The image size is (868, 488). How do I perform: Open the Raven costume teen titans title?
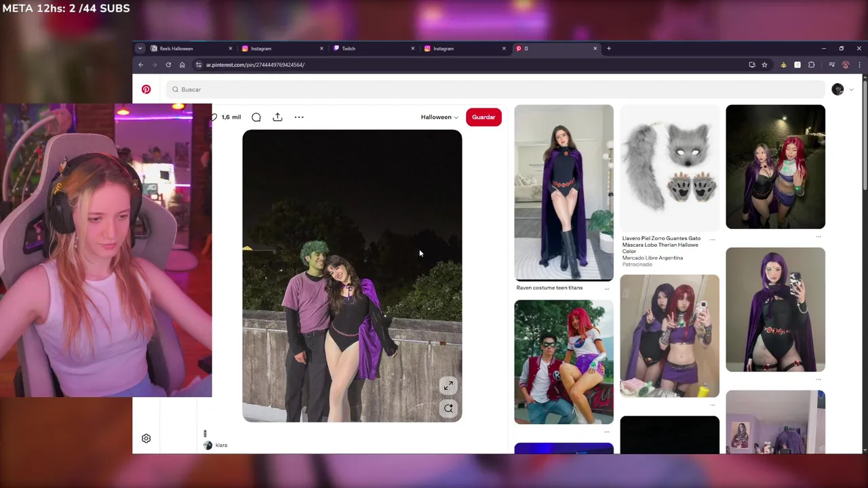click(549, 288)
